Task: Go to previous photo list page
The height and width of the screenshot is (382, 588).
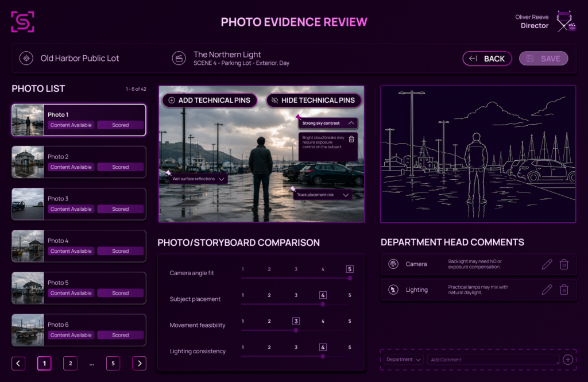Action: point(18,363)
